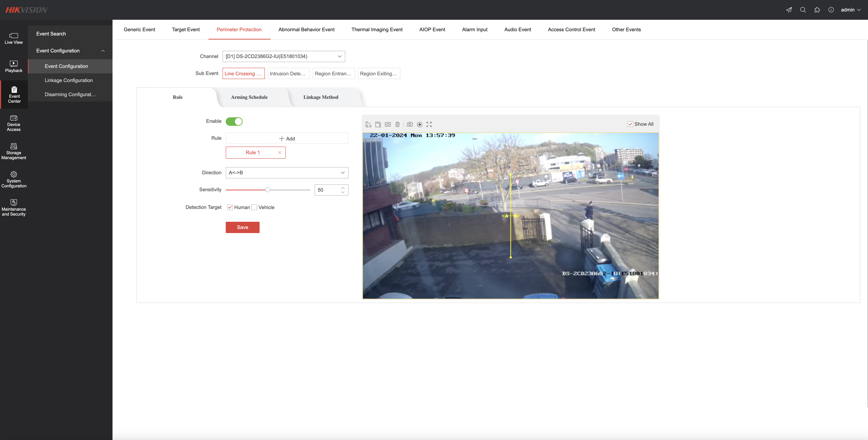This screenshot has height=440, width=868.
Task: Click the plugin icon in the top bar
Action: 817,10
